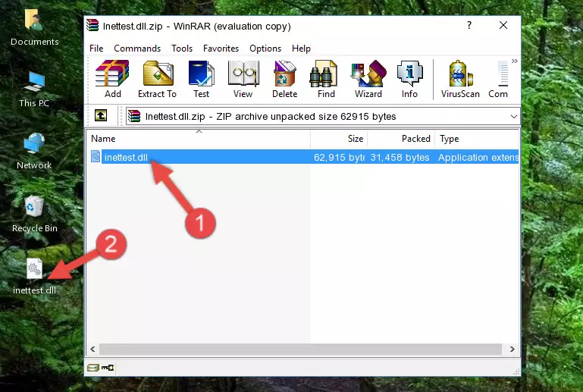
Task: Open the Tools menu
Action: (x=182, y=49)
